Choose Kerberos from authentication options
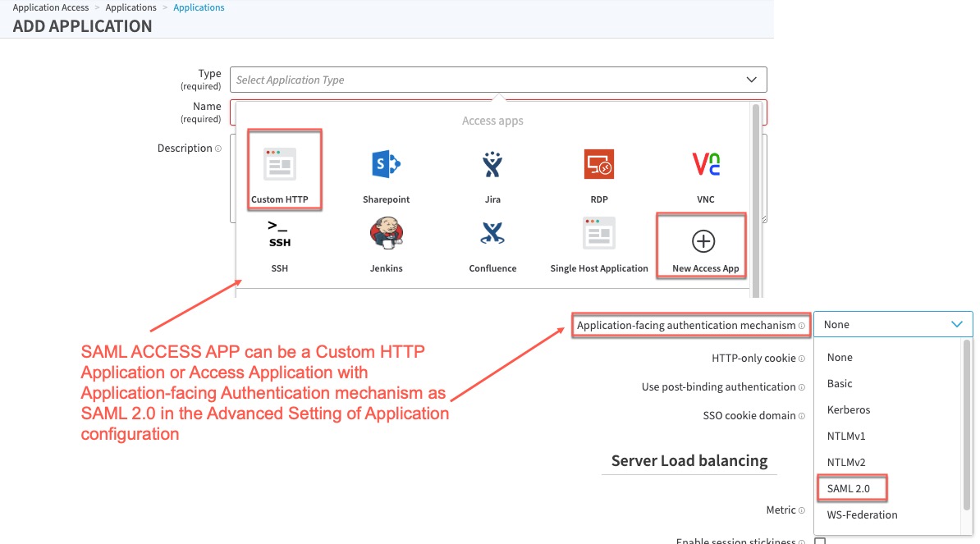Screen dimensions: 980x544 pyautogui.click(x=849, y=409)
